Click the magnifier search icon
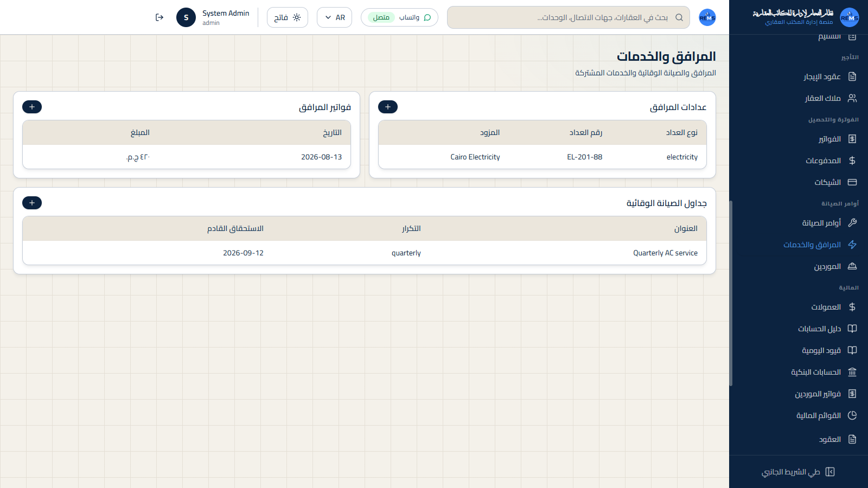The image size is (868, 488). click(679, 17)
